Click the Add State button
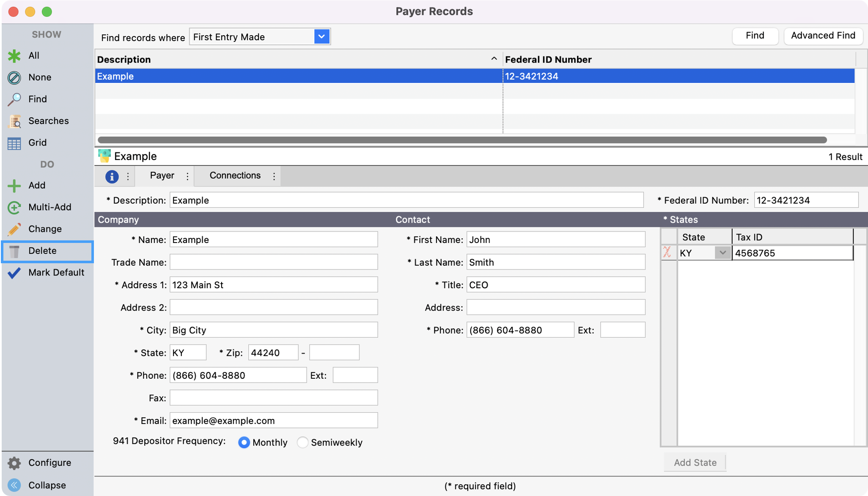This screenshot has width=868, height=496. [695, 463]
